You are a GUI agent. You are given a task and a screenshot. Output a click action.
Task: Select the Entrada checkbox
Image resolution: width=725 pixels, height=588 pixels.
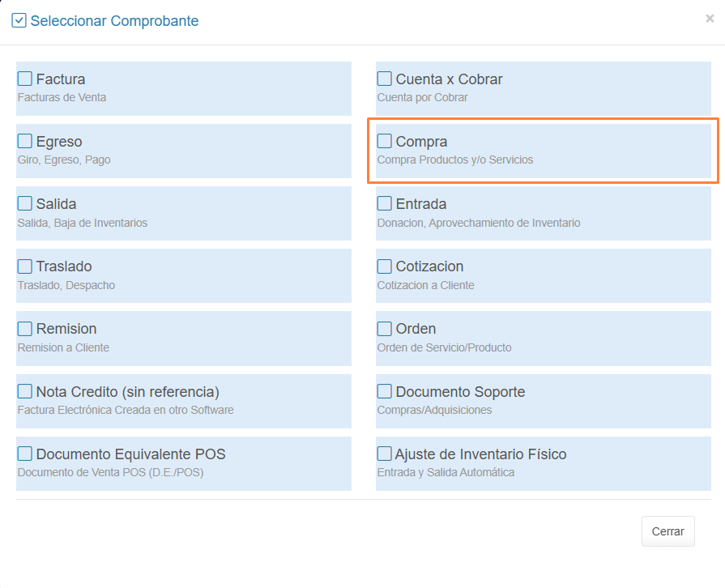pos(385,203)
